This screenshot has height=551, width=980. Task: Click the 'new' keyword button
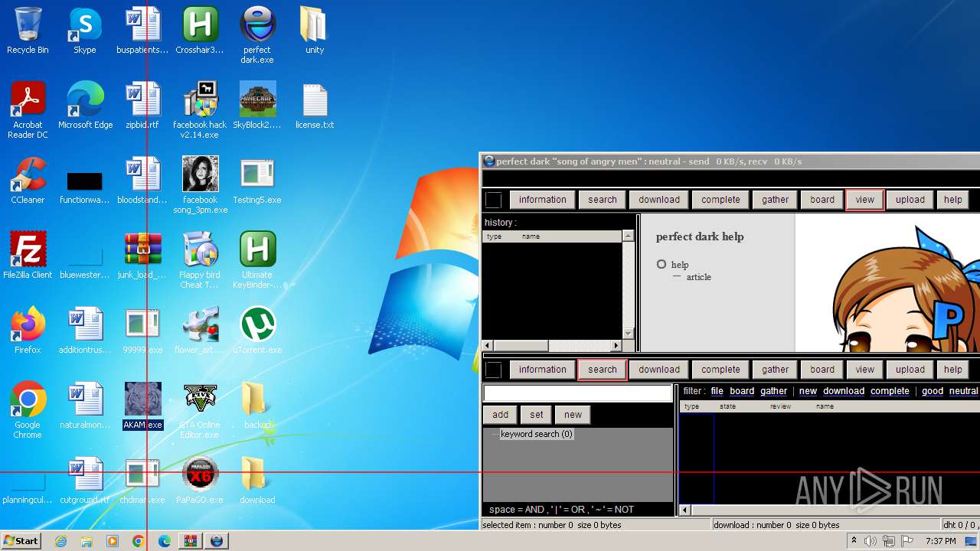click(x=573, y=415)
